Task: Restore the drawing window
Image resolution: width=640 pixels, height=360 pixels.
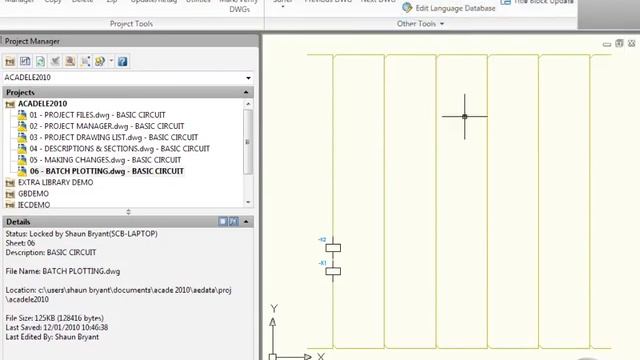Action: click(619, 43)
